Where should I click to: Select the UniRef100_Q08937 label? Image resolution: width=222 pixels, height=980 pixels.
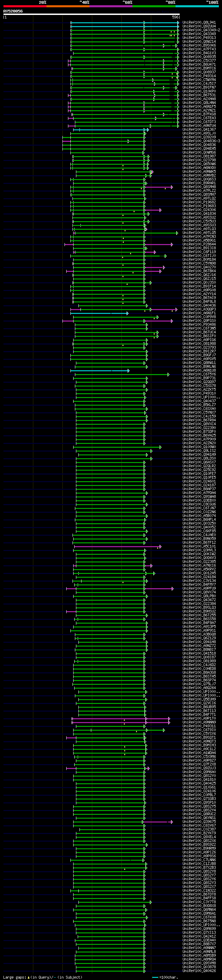pyautogui.click(x=199, y=72)
